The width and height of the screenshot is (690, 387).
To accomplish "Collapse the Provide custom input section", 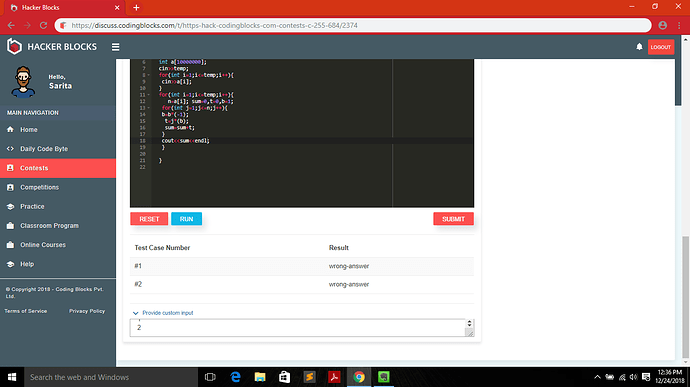I will coord(163,313).
